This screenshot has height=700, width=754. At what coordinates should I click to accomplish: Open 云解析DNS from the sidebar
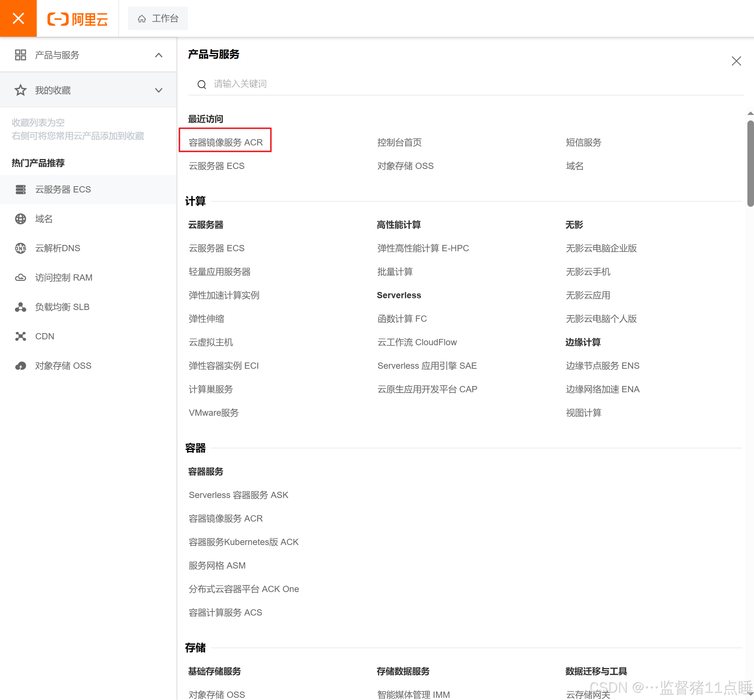tap(58, 248)
